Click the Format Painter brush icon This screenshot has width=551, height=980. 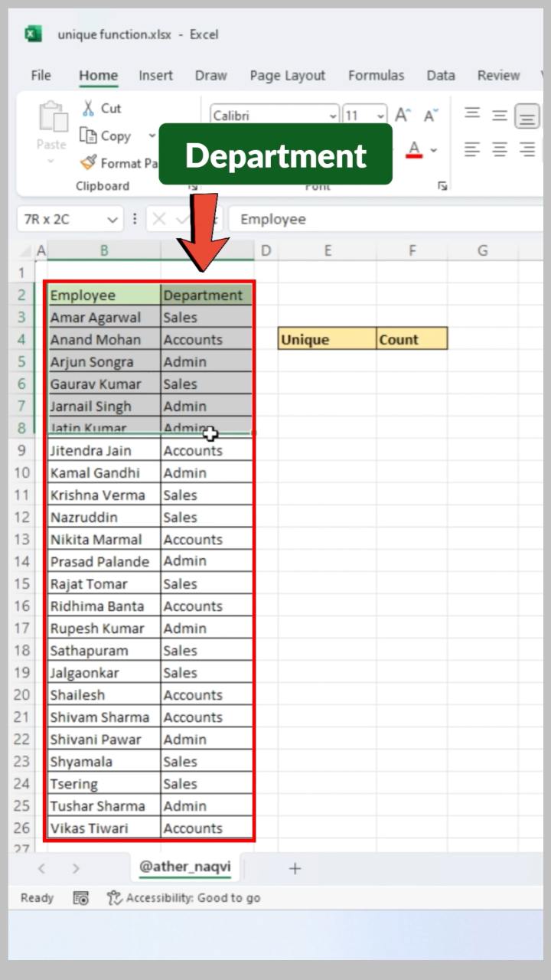click(89, 162)
